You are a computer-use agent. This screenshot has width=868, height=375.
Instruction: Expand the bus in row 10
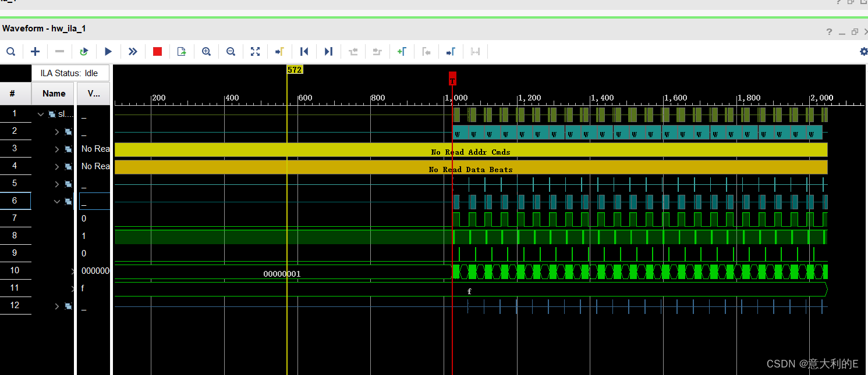73,272
